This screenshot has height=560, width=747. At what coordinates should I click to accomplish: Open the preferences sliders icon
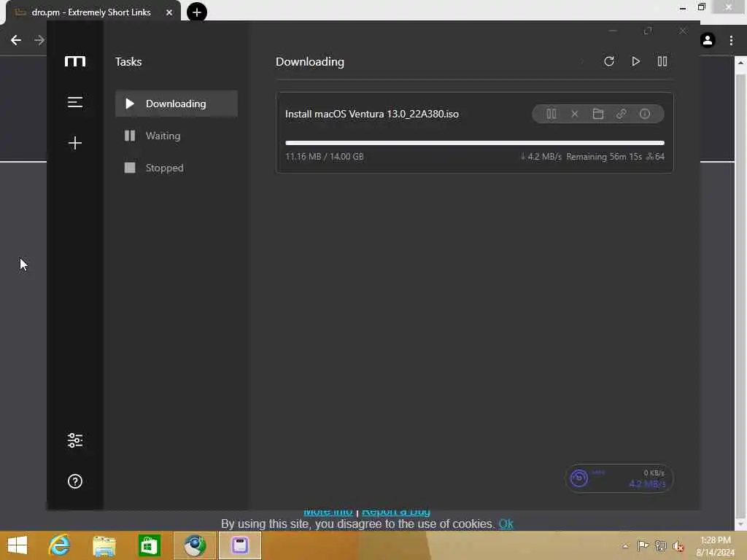[x=75, y=440]
